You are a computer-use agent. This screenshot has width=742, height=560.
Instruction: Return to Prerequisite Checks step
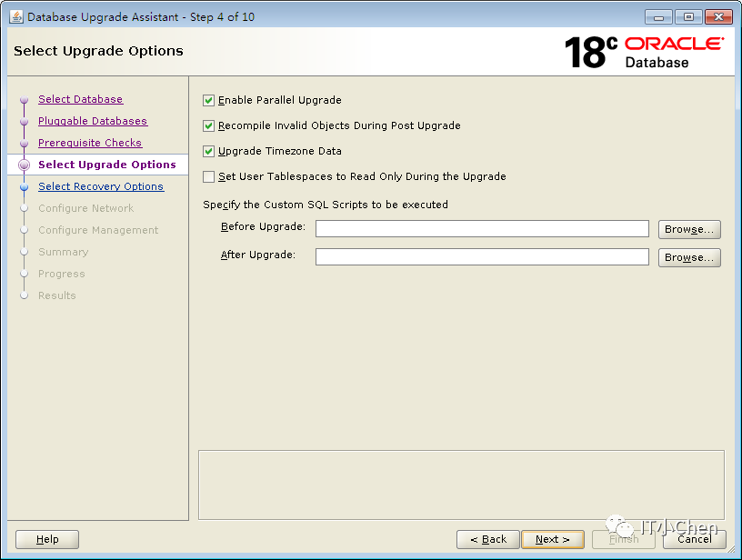[90, 143]
